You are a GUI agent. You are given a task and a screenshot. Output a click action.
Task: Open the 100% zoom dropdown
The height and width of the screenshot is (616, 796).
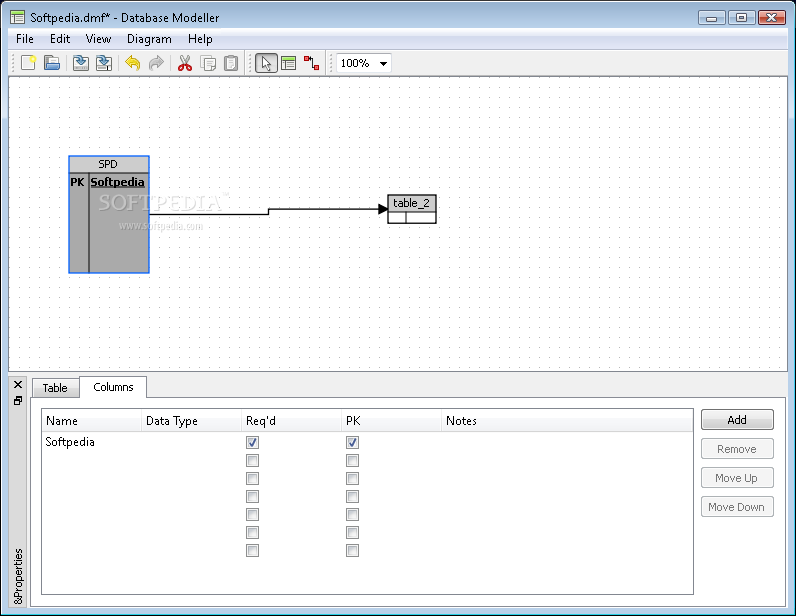click(363, 63)
